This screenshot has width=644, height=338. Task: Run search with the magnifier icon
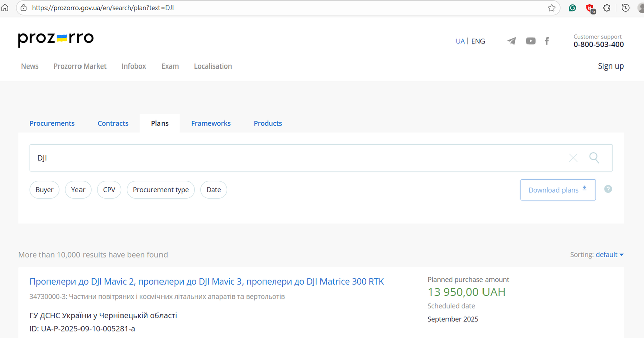click(x=594, y=158)
